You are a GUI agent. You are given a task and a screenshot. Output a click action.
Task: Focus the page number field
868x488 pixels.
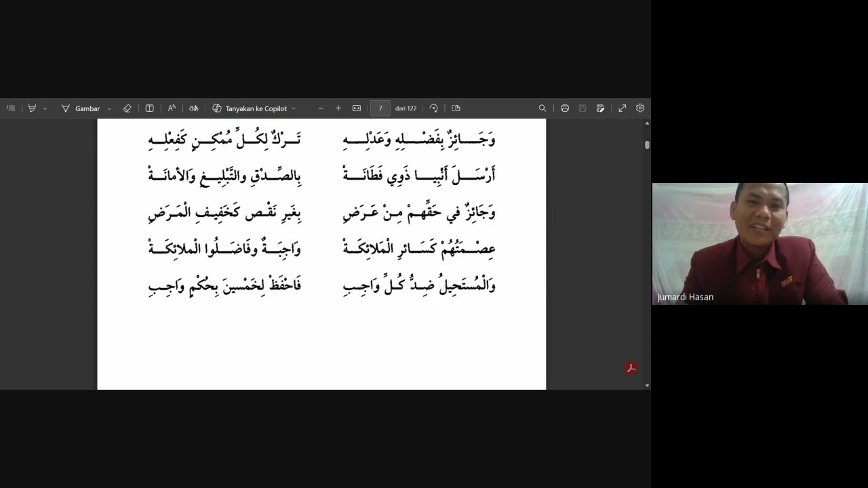point(380,108)
